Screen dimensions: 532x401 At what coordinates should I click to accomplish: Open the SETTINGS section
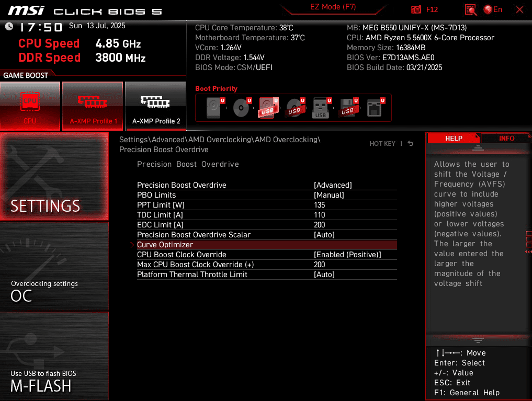[x=54, y=176]
